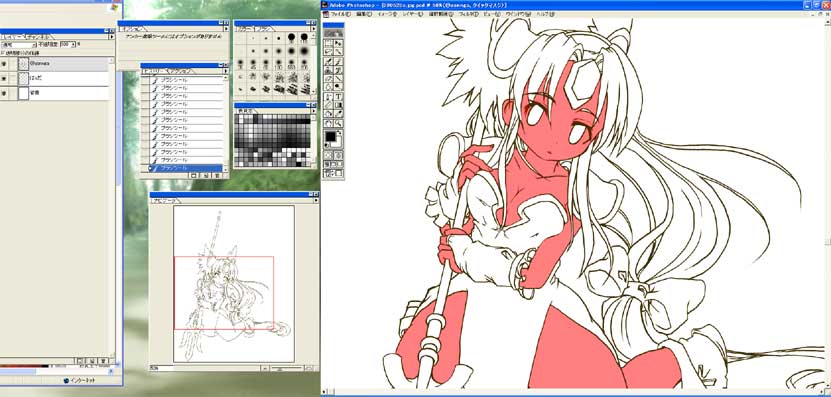The image size is (831, 397).
Task: Click the new layer icon in Layers panel
Action: (x=91, y=361)
